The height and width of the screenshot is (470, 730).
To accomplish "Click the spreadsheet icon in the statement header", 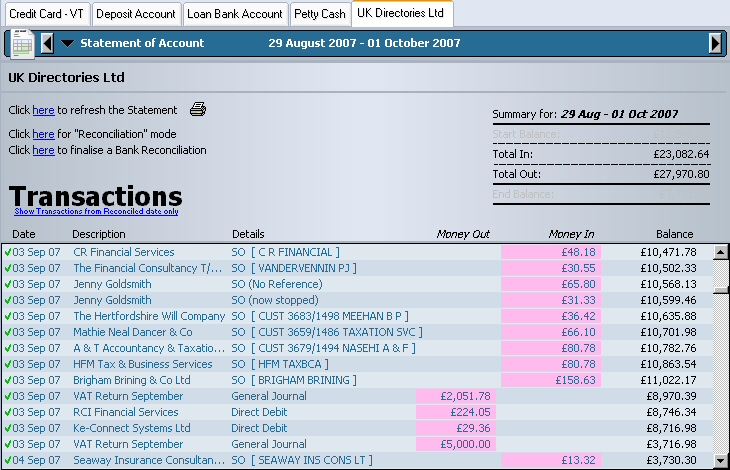I will click(22, 43).
